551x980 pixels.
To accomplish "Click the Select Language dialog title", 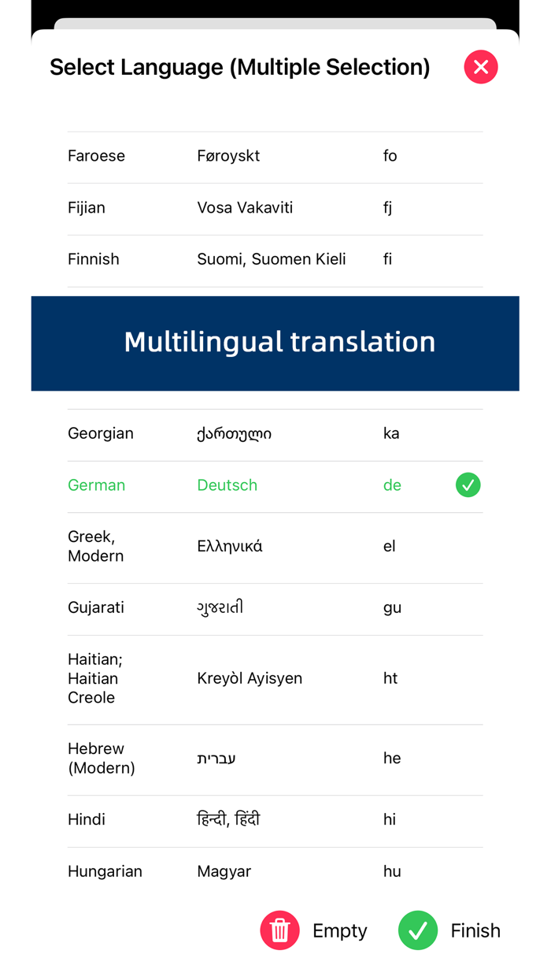I will (x=240, y=67).
